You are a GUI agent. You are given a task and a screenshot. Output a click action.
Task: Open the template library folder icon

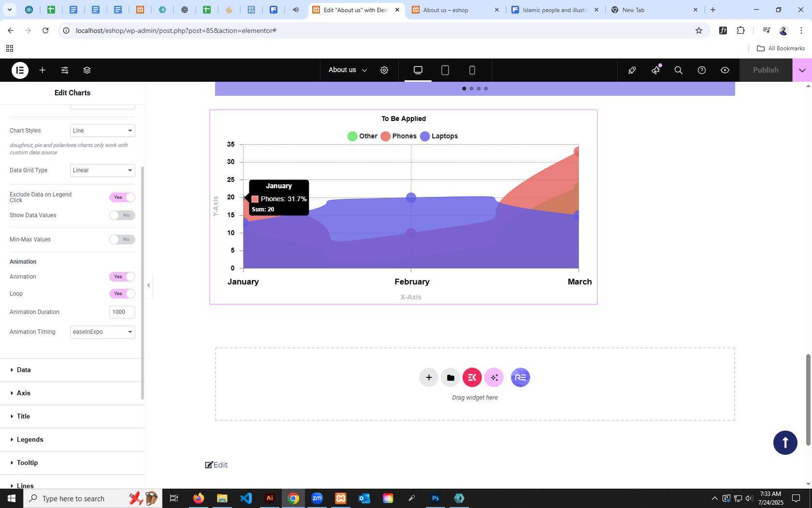pos(450,377)
